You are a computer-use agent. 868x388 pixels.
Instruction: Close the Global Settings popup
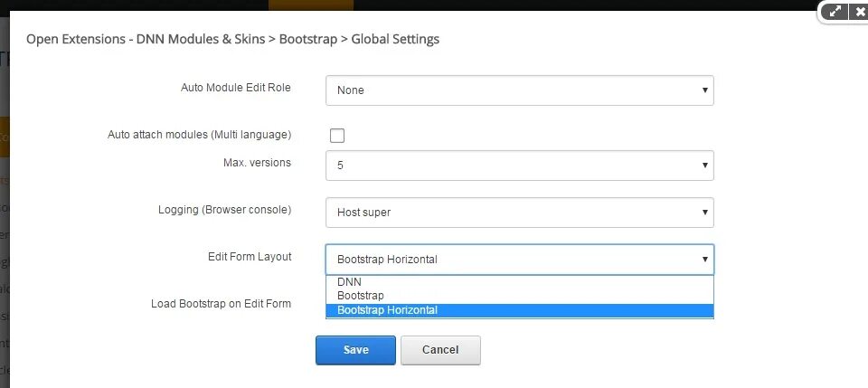click(859, 12)
